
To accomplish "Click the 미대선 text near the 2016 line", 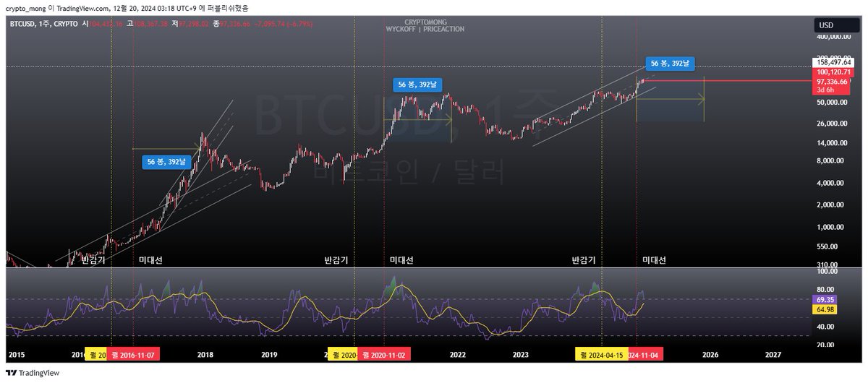I will point(150,259).
